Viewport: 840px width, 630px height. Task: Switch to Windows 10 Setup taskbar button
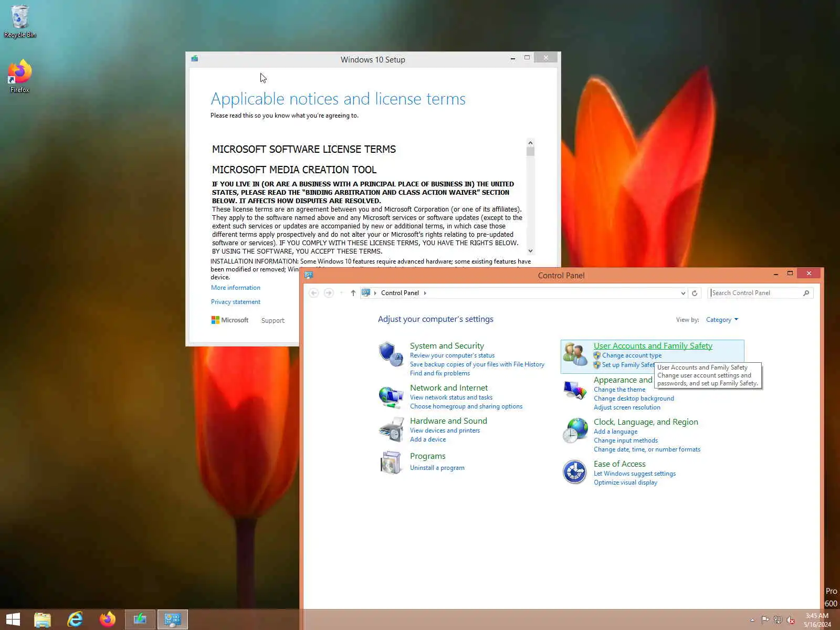[x=140, y=619]
